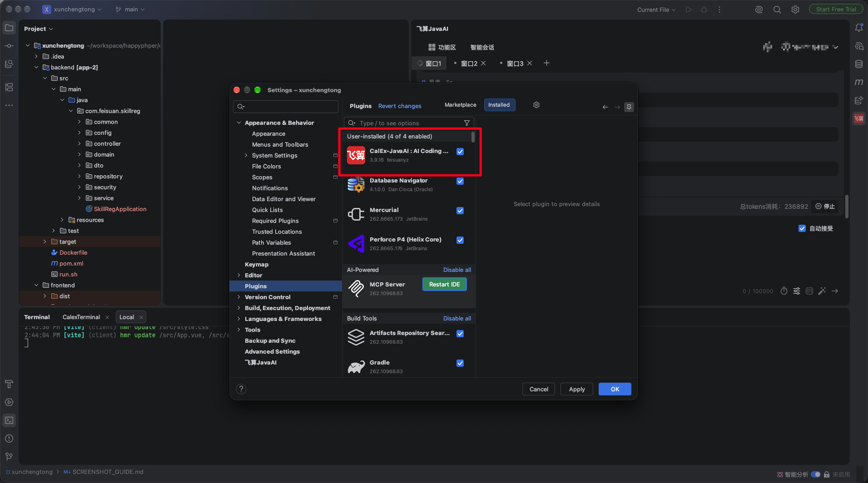
Task: Expand the System Settings node
Action: (x=246, y=156)
